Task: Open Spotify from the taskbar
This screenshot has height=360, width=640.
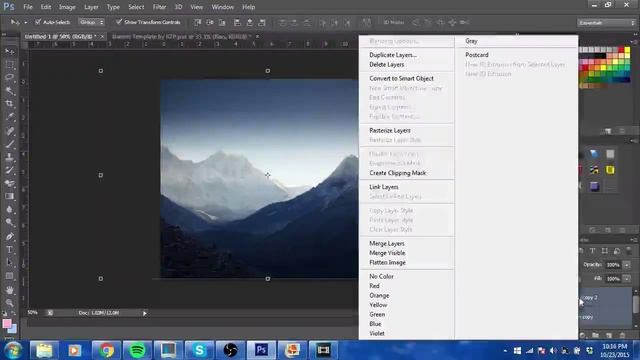Action: [x=138, y=350]
